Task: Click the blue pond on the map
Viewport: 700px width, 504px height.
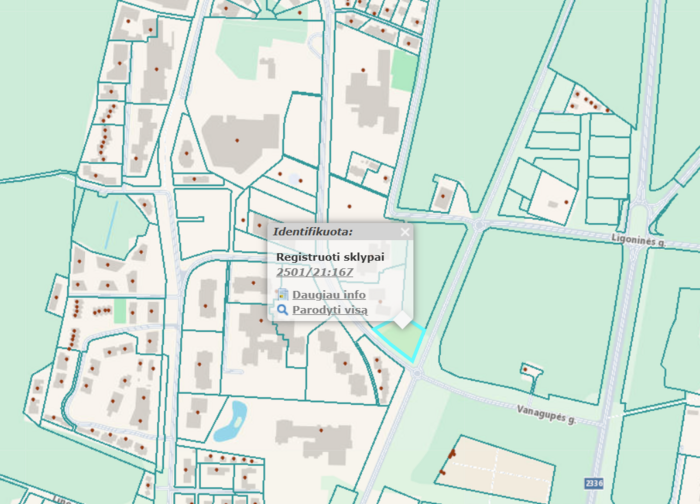Action: point(229,418)
